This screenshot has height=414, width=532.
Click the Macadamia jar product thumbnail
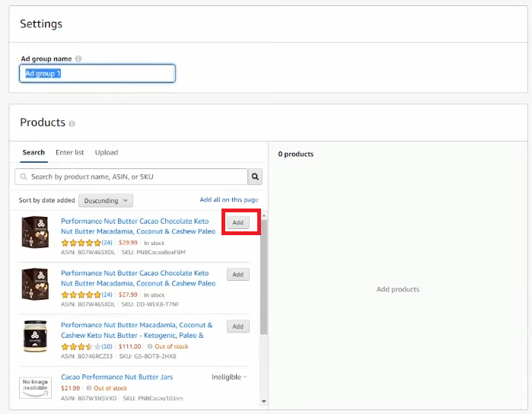[x=35, y=336]
